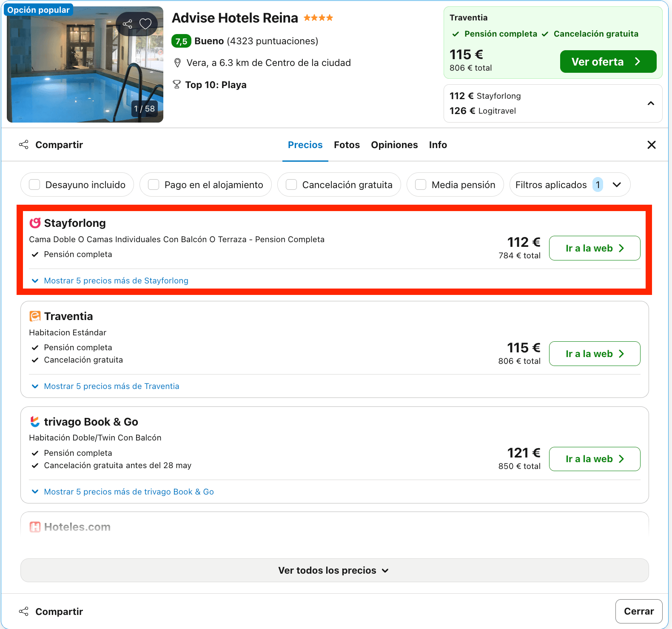Click the four-star rating icons
The height and width of the screenshot is (629, 672).
pyautogui.click(x=318, y=18)
